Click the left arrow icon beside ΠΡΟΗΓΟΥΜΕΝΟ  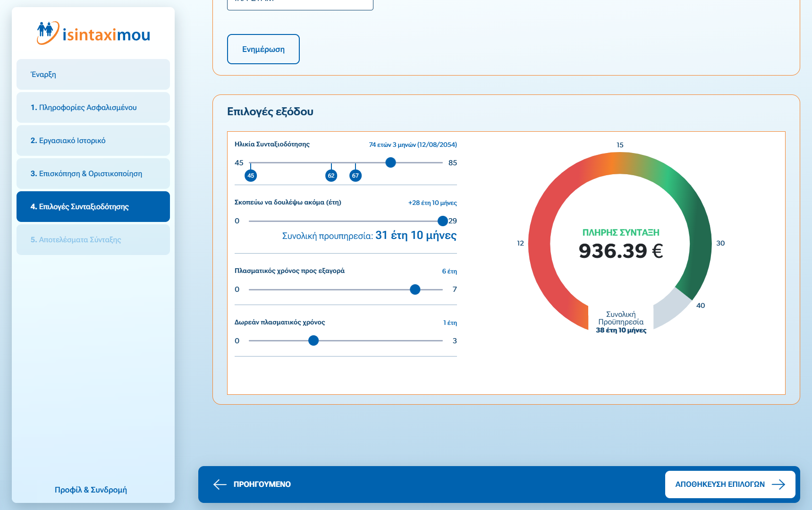coord(220,484)
